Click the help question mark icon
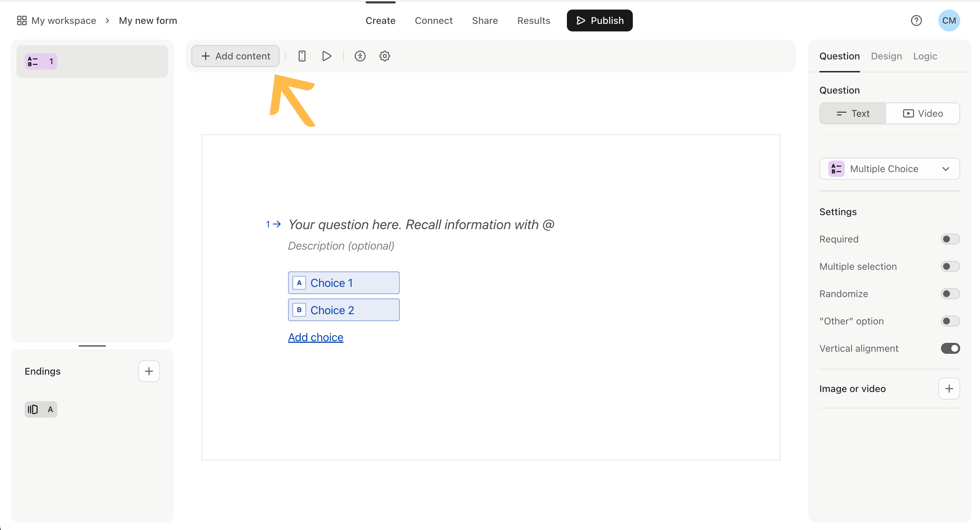Screen dimensions: 980x530 tap(916, 20)
